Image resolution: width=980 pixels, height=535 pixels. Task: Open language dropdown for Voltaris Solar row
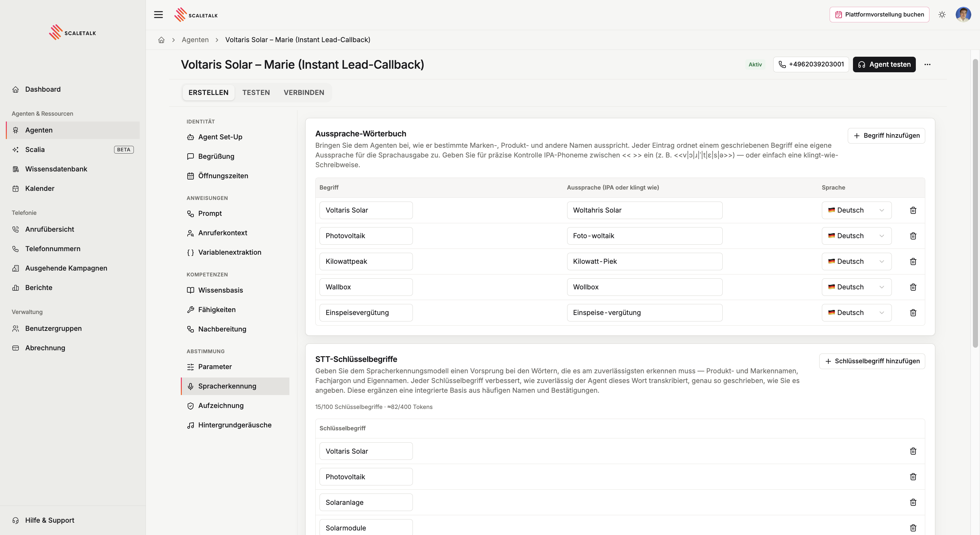pos(856,210)
